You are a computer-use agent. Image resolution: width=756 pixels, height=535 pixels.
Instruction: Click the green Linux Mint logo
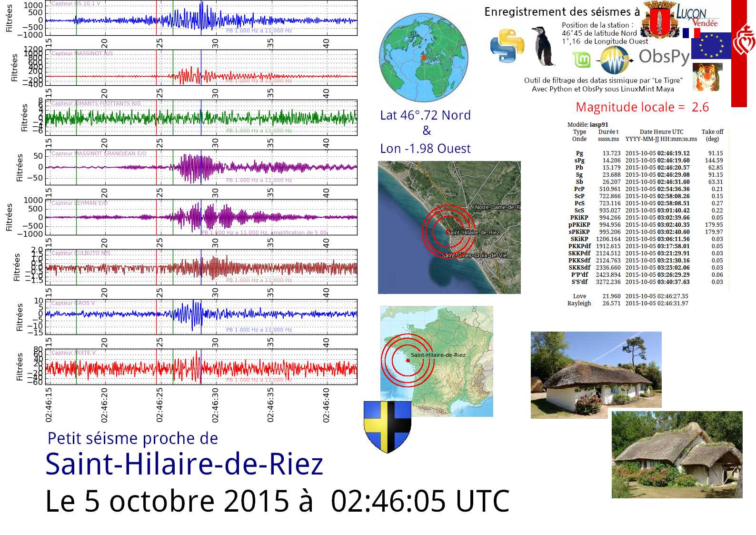click(x=582, y=60)
